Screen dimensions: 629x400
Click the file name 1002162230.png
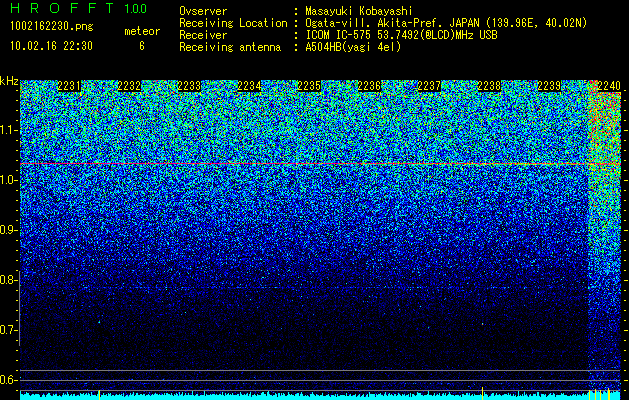(52, 27)
